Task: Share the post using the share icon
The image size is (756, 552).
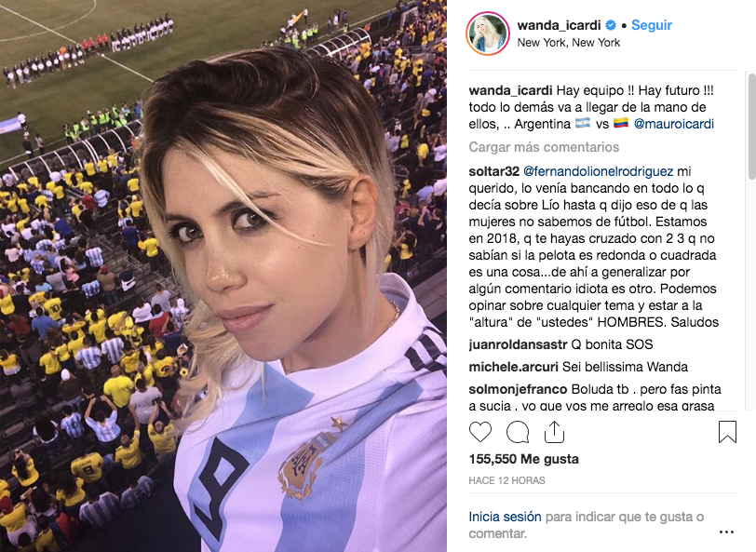Action: (x=554, y=432)
